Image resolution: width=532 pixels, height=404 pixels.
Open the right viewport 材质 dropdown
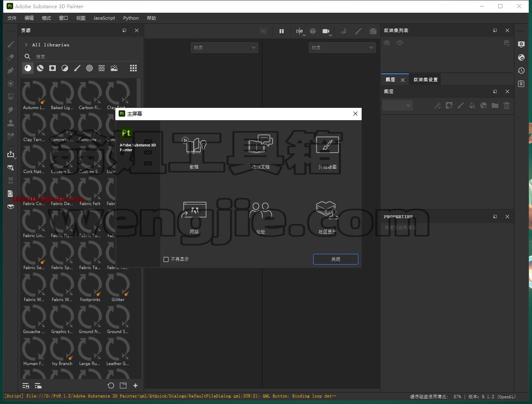coord(342,48)
